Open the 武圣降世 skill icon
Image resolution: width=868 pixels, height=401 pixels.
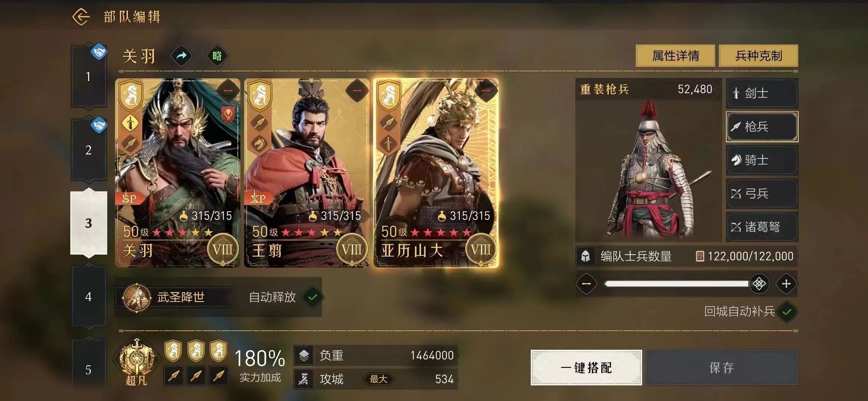point(137,298)
